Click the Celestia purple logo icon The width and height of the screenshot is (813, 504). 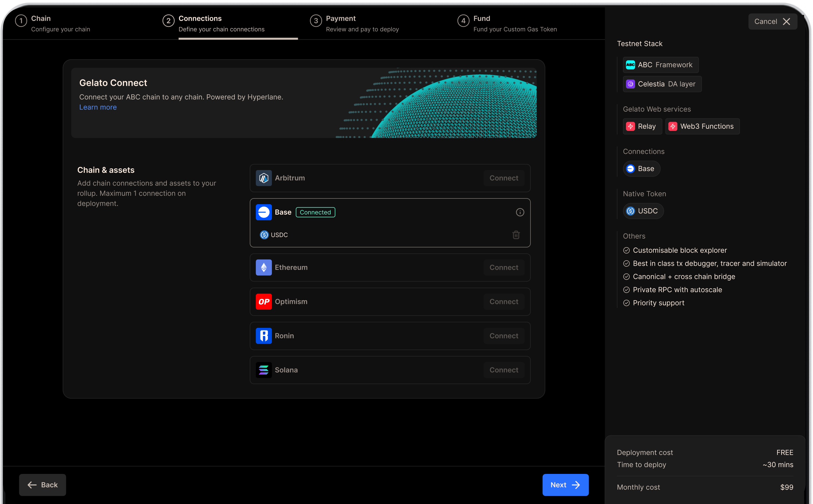(630, 84)
